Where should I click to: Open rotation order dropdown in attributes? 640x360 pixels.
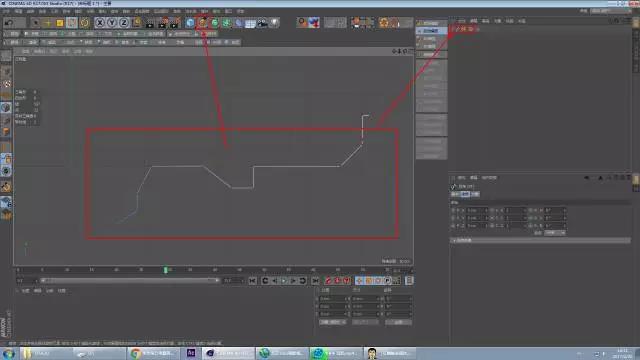coord(555,233)
